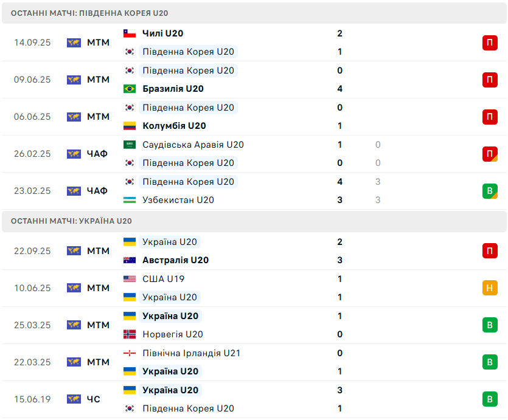Click the Останні матчі: Південна Корея U20 header

(89, 13)
